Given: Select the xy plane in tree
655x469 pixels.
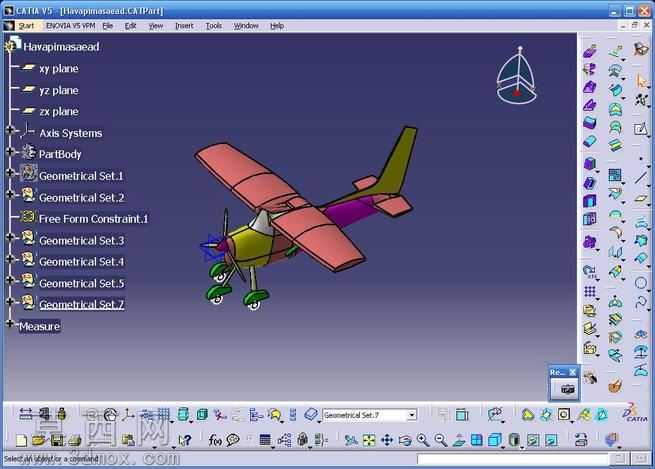Looking at the screenshot, I should (x=59, y=68).
